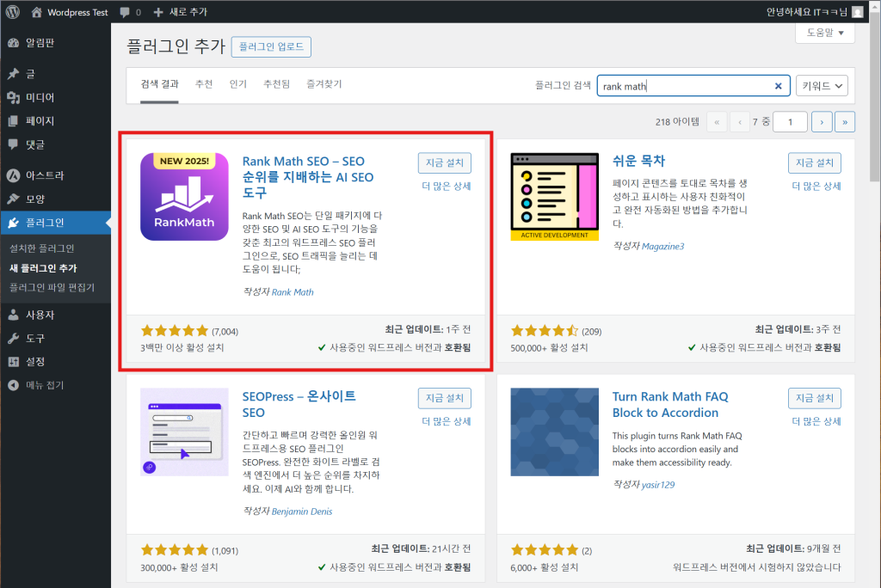Open Wordpress Test site name link
The image size is (881, 588).
point(77,12)
